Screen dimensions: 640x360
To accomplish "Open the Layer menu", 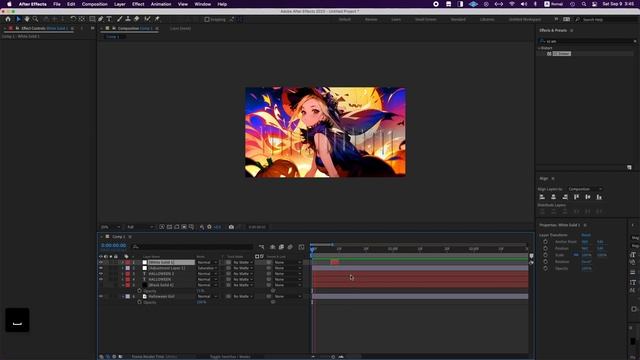I will coord(120,4).
